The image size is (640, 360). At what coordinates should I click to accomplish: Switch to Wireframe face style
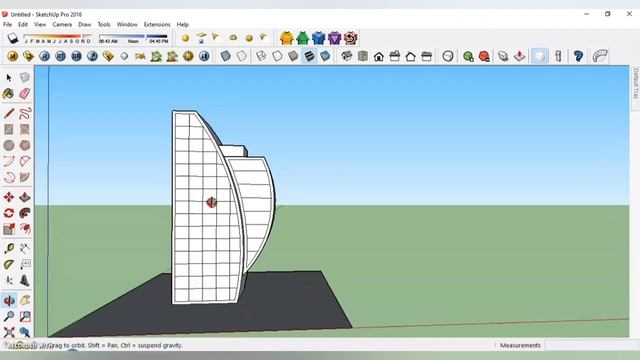coord(261,56)
